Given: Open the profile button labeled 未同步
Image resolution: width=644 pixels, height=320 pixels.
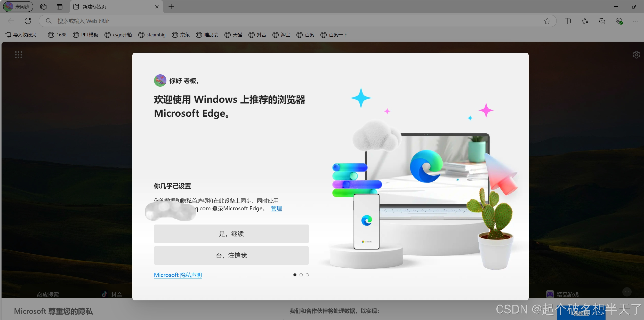Looking at the screenshot, I should pos(18,7).
